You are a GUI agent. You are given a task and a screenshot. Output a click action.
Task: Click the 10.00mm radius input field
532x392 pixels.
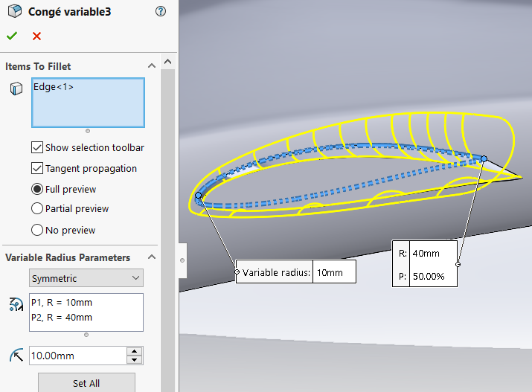77,356
